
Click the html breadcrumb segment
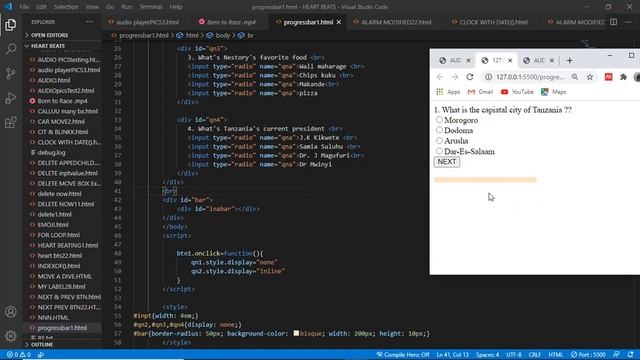coord(192,36)
